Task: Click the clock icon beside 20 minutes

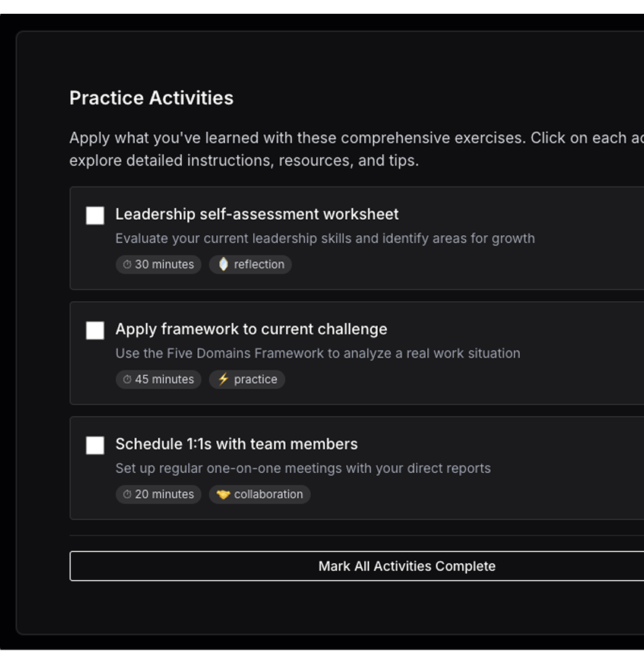Action: tap(127, 494)
